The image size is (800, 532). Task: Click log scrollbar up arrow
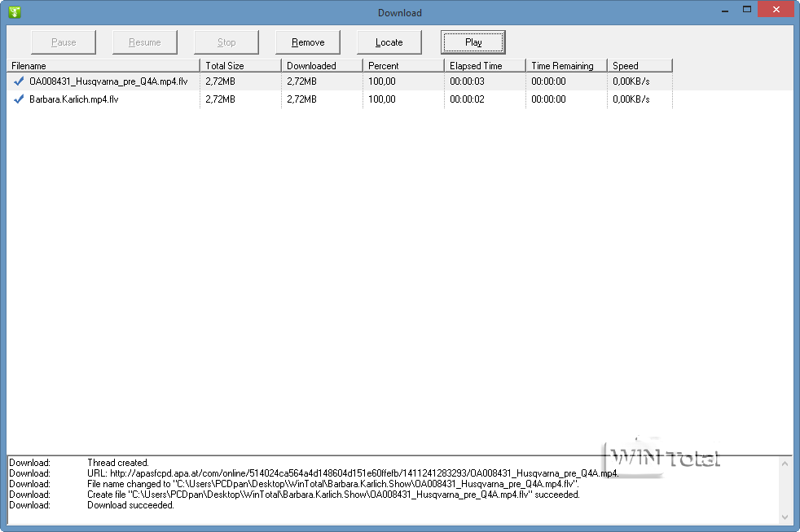click(x=785, y=463)
